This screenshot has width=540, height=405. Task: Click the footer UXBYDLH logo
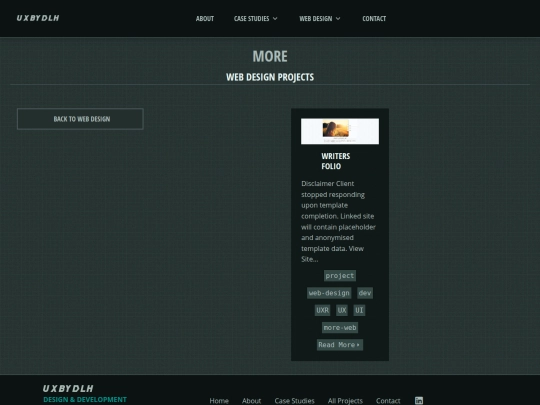tap(68, 388)
